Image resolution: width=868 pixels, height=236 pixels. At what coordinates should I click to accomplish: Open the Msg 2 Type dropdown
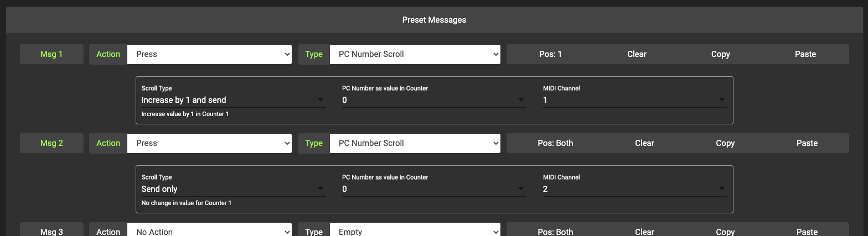tap(415, 143)
